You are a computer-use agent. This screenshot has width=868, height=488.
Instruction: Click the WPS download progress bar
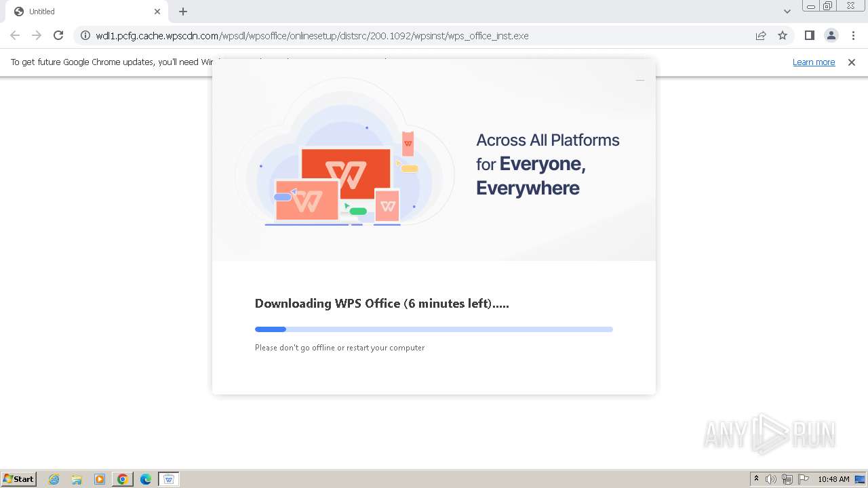(x=434, y=329)
